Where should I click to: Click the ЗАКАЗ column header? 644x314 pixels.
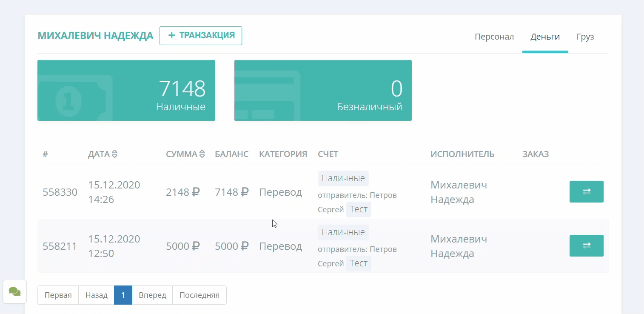click(536, 154)
